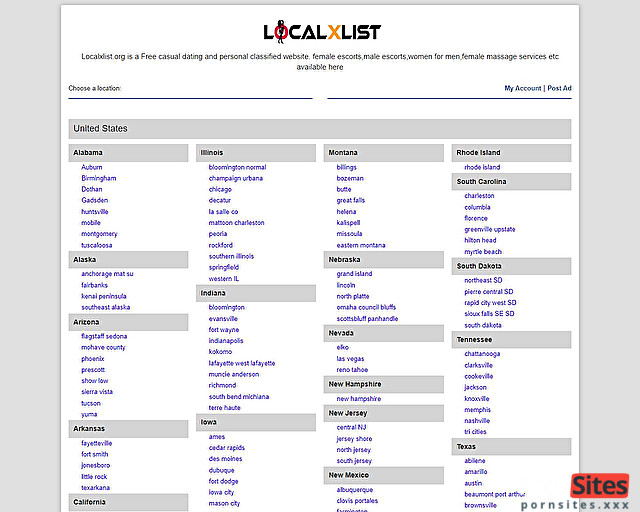The image size is (640, 512).
Task: Click anchorage mat su link
Action: click(x=107, y=274)
